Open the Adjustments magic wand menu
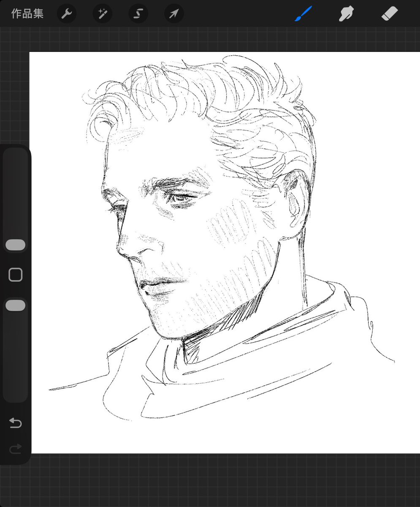Screen dimensions: 420x507 click(103, 14)
